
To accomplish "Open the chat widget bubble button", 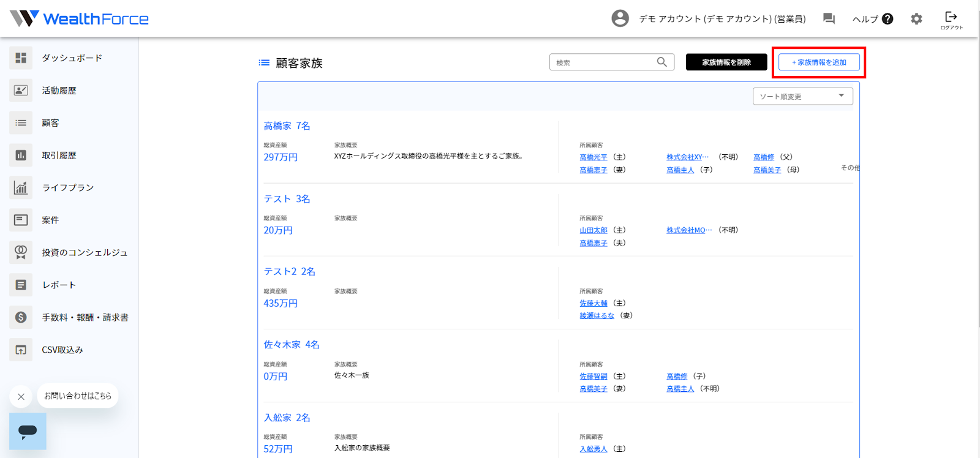I will click(28, 431).
